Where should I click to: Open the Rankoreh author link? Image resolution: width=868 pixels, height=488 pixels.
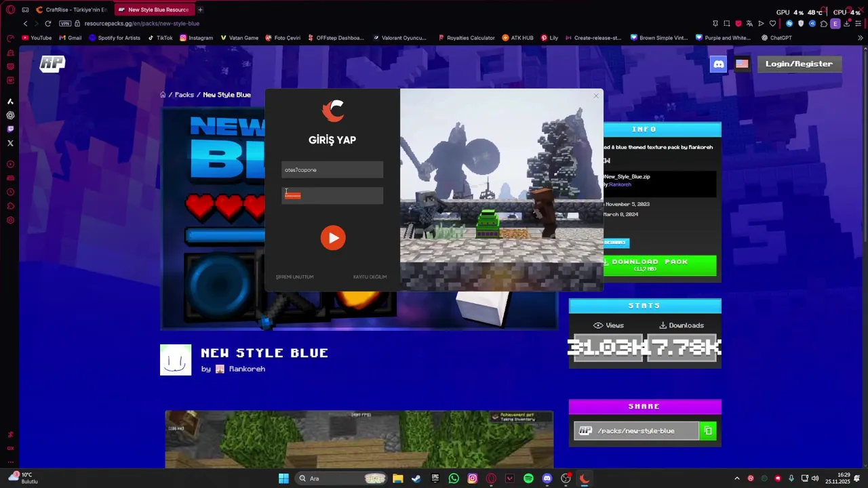click(247, 369)
